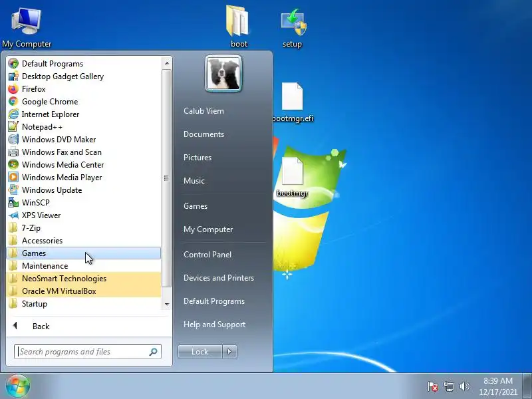Screen dimensions: 532x399
Task: Open Devices and Printers
Action: tap(219, 278)
